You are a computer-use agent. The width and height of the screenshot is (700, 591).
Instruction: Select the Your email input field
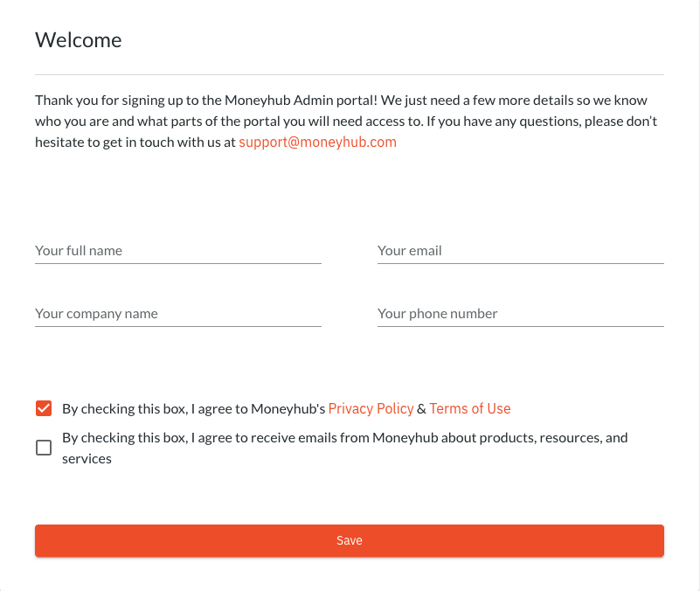[x=521, y=251]
